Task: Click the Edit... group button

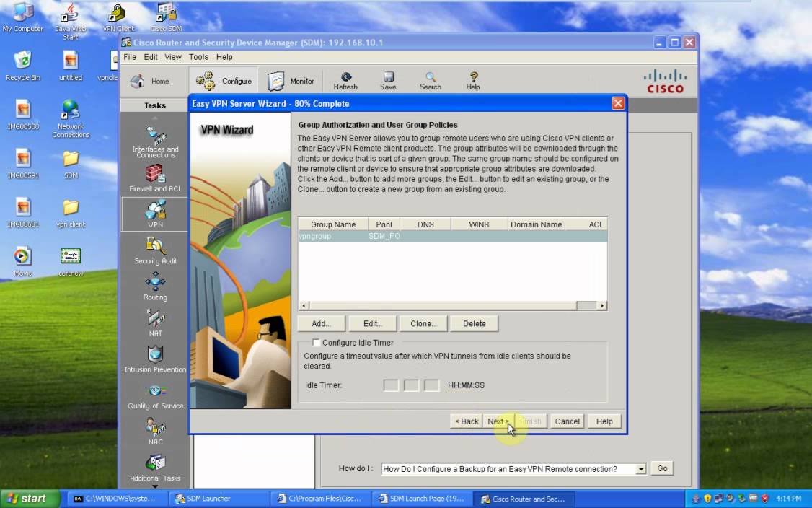Action: pos(372,323)
